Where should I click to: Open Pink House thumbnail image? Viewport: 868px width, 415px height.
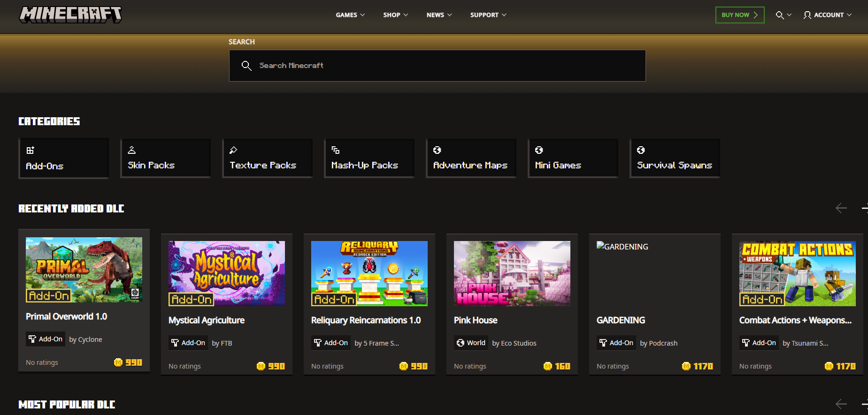[512, 273]
